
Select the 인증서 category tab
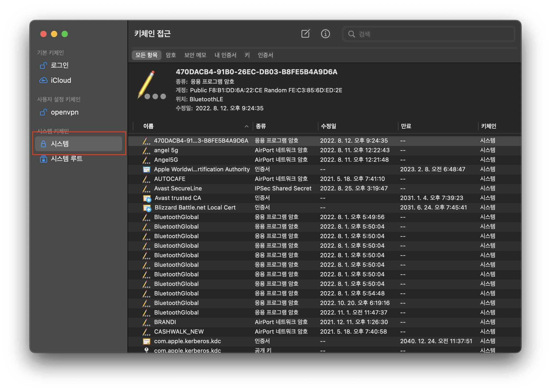(265, 55)
